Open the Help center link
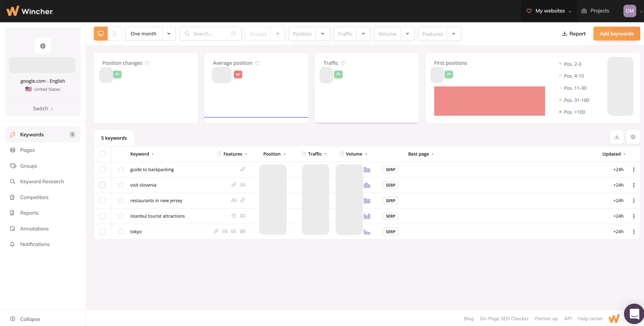The height and width of the screenshot is (326, 644). [x=590, y=318]
